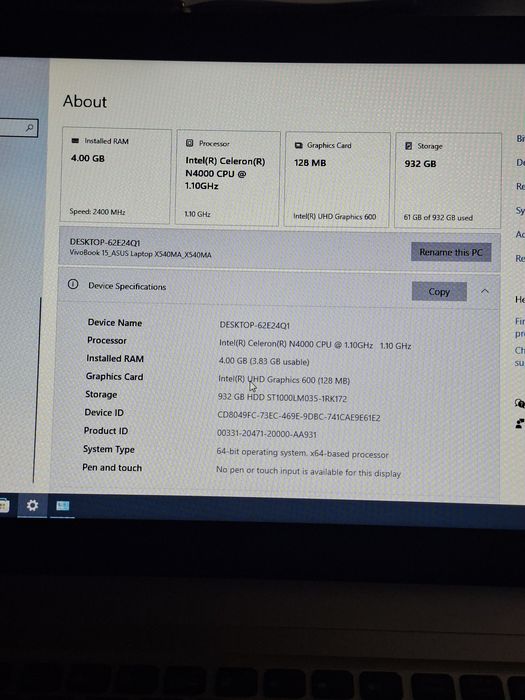
Task: Click Product ID value 00331-20471-20000-AA931
Action: point(267,434)
